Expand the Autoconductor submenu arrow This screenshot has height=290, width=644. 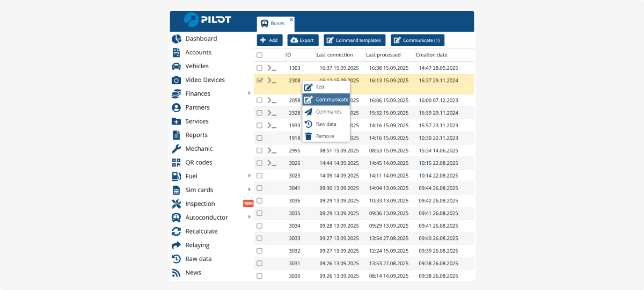click(250, 218)
